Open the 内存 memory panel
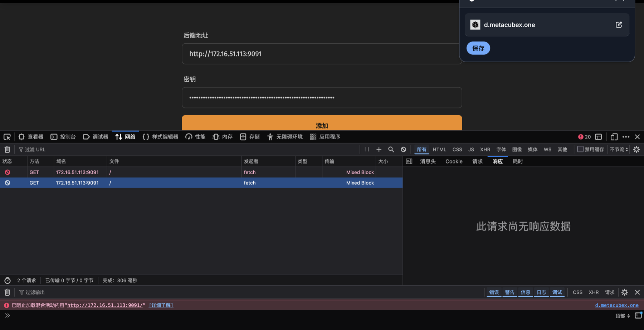Viewport: 644px width, 330px height. [x=223, y=137]
